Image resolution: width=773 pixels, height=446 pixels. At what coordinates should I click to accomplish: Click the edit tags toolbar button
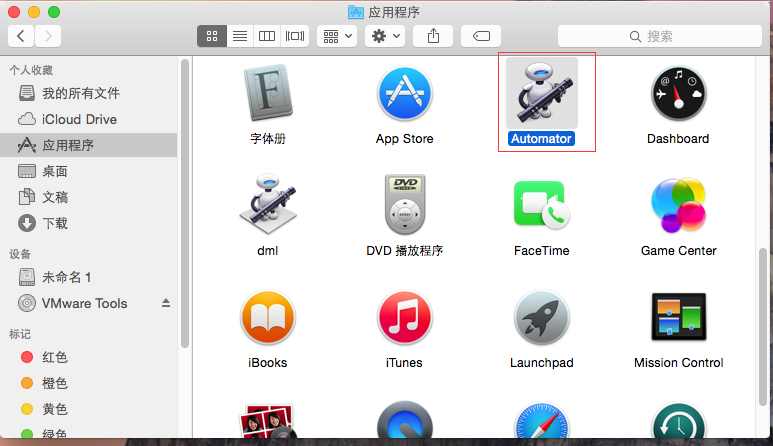coord(481,36)
